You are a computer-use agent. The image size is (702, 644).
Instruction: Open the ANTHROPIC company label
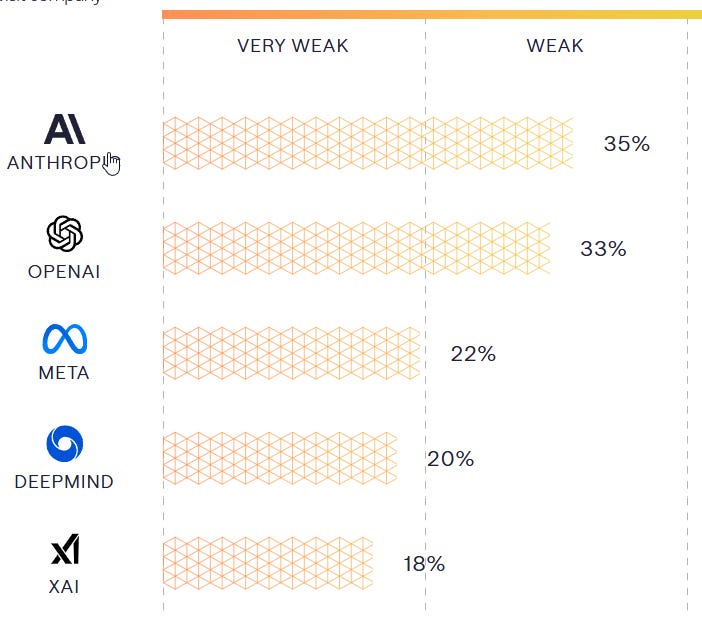63,163
